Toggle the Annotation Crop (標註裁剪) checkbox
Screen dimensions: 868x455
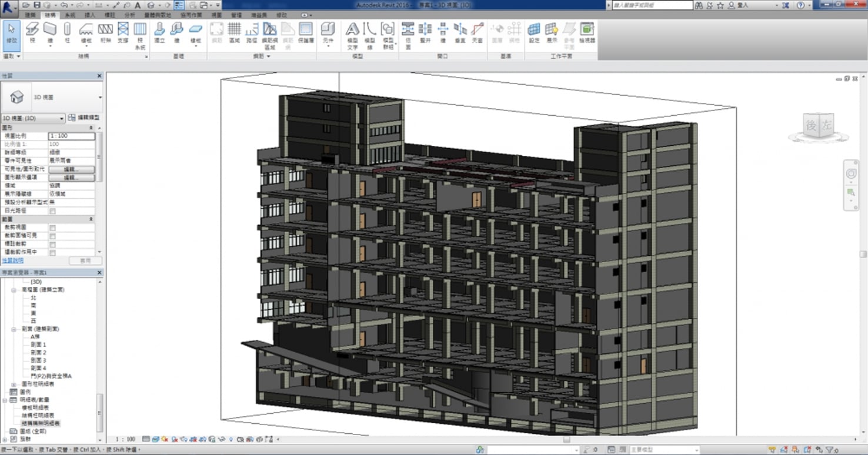click(52, 244)
